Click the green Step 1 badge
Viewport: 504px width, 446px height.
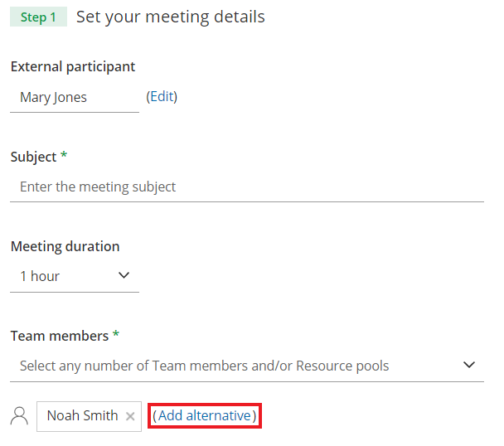pyautogui.click(x=38, y=17)
